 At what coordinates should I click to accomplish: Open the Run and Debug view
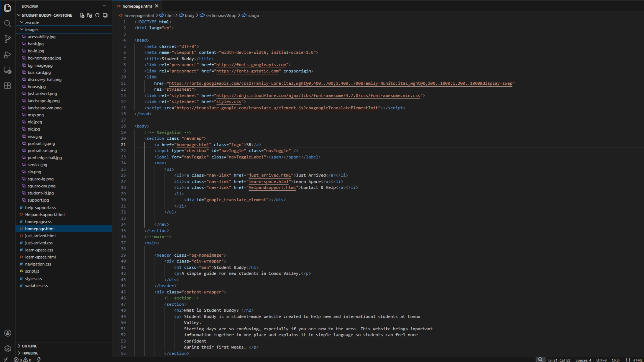8,55
